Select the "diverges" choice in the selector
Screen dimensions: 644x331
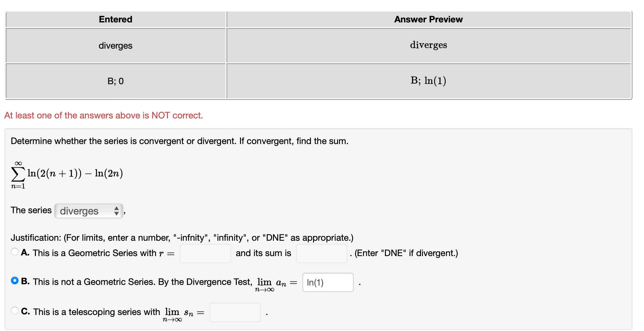[79, 211]
